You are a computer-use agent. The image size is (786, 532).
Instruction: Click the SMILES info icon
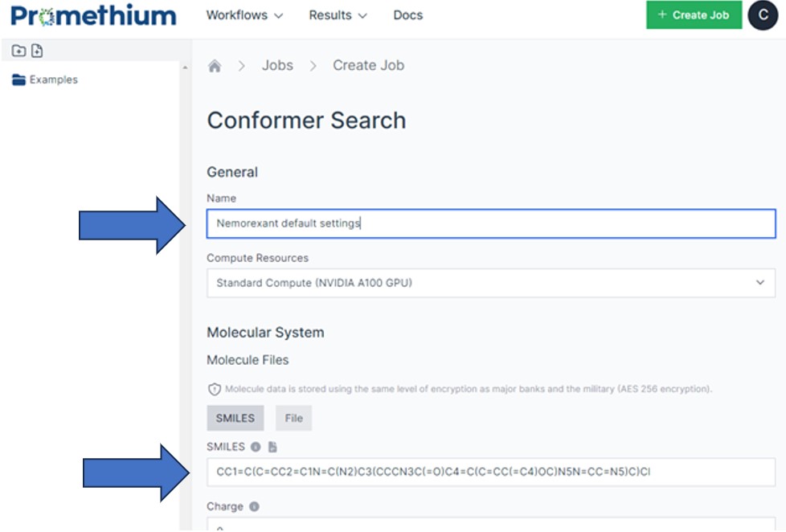256,447
